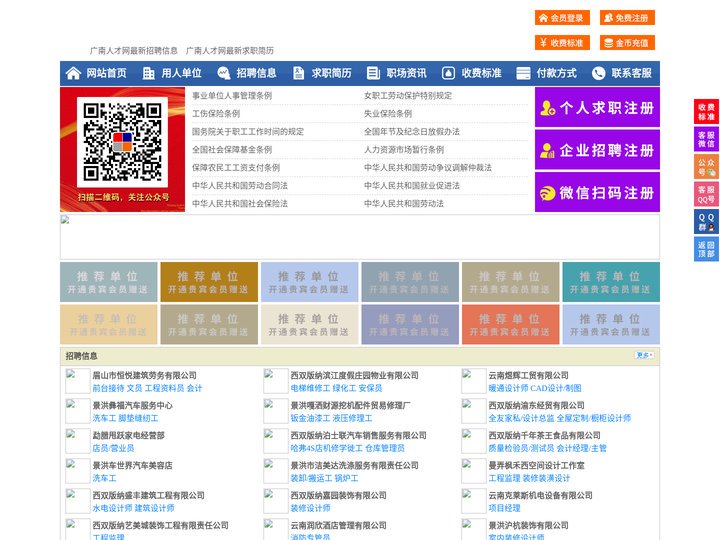
Task: Open 事业单位人事管理条例 link
Action: (232, 96)
